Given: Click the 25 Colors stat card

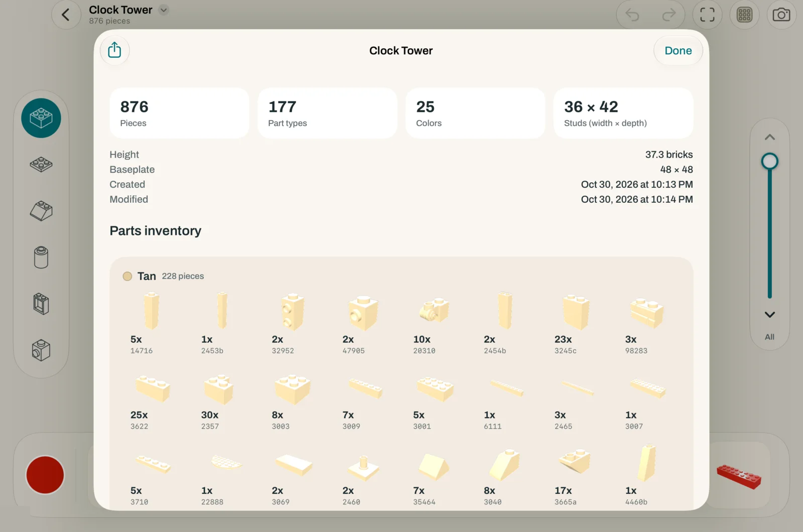Looking at the screenshot, I should 475,113.
